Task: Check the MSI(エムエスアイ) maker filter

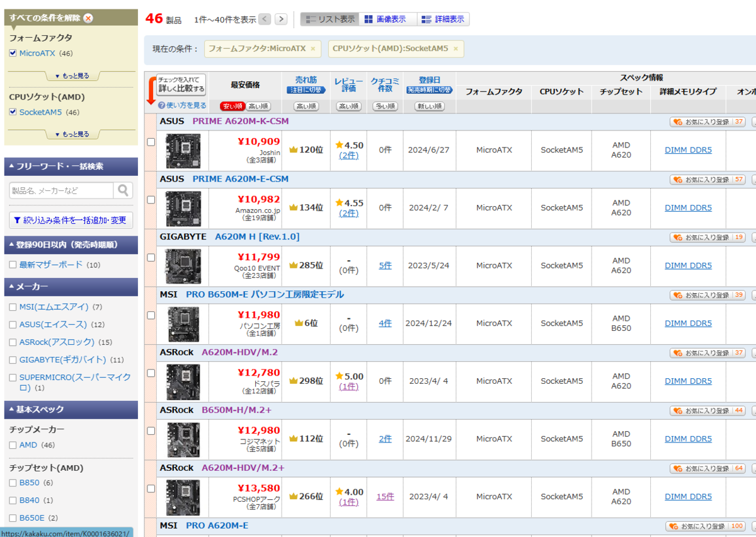Action: click(13, 307)
